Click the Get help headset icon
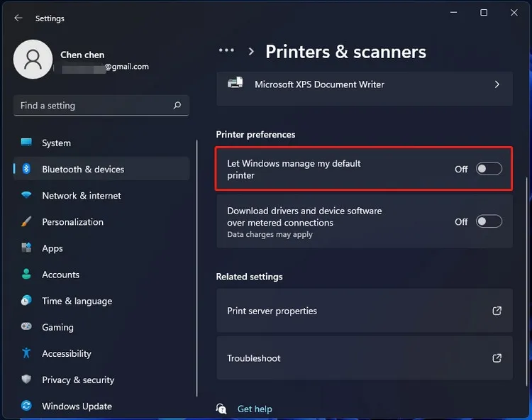Image resolution: width=532 pixels, height=420 pixels. [221, 409]
